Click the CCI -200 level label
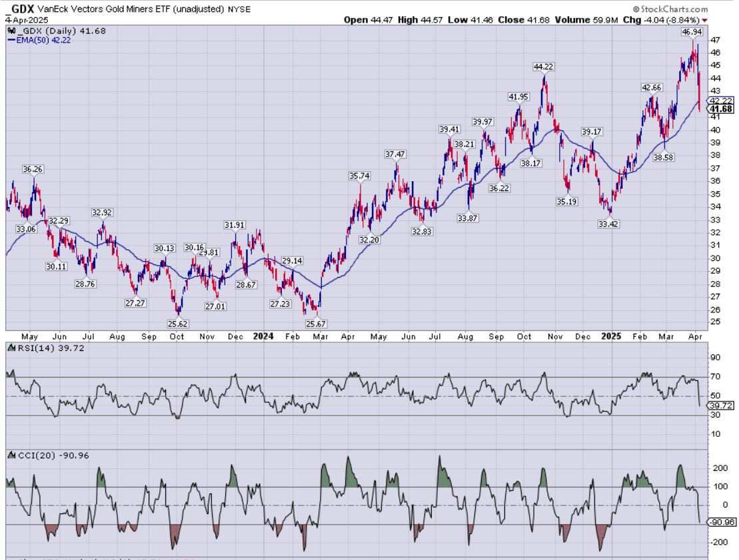The width and height of the screenshot is (739, 560). 718,542
